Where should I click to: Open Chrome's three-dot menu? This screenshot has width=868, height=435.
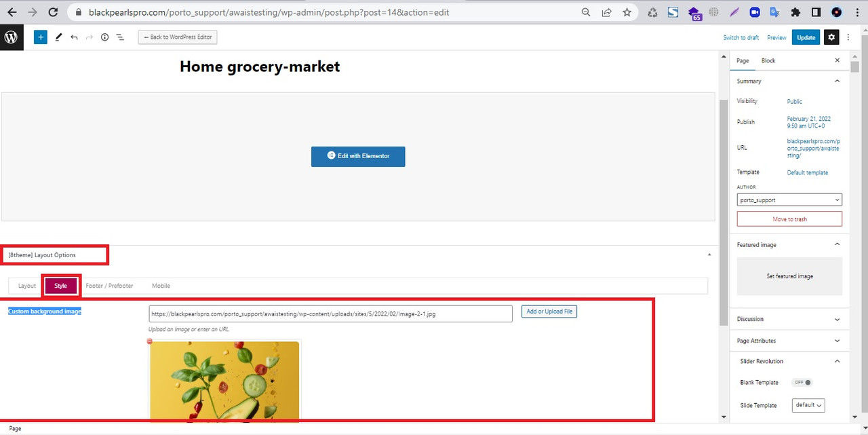[856, 12]
